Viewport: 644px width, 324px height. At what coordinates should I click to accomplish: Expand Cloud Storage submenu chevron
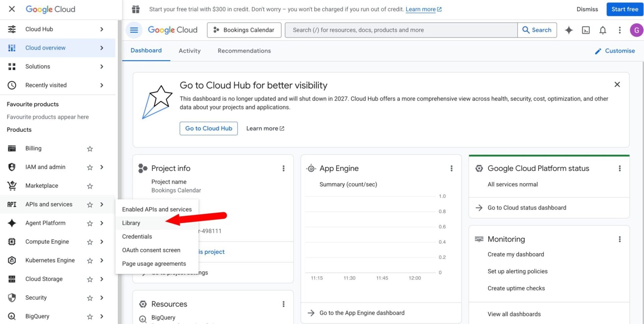coord(102,279)
